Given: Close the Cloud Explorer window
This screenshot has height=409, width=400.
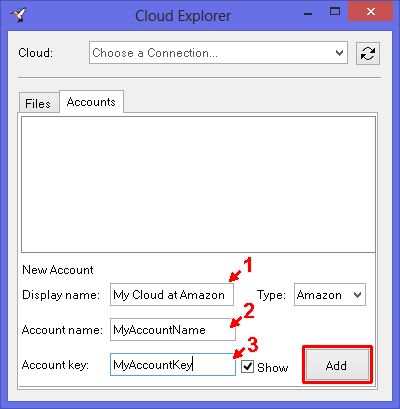Looking at the screenshot, I should pos(370,12).
